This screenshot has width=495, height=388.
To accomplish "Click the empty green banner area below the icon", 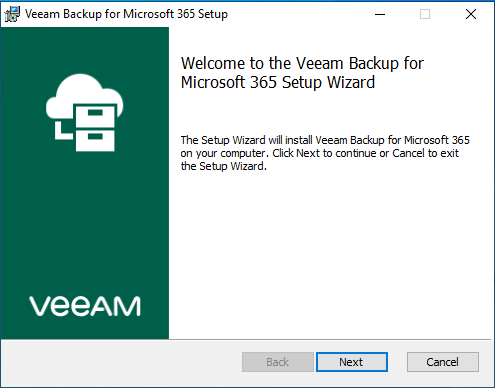I will point(85,223).
